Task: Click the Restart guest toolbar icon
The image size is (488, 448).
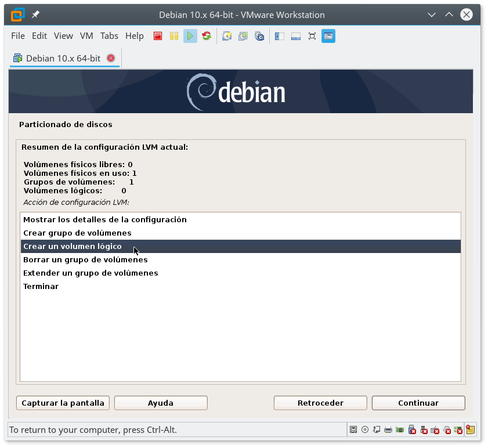Action: (x=207, y=36)
